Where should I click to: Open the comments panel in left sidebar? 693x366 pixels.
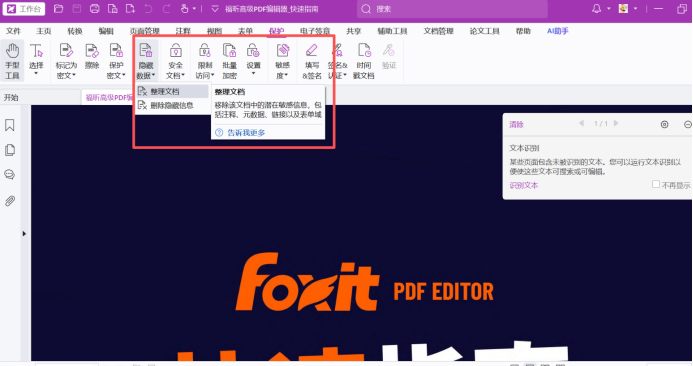pyautogui.click(x=10, y=175)
